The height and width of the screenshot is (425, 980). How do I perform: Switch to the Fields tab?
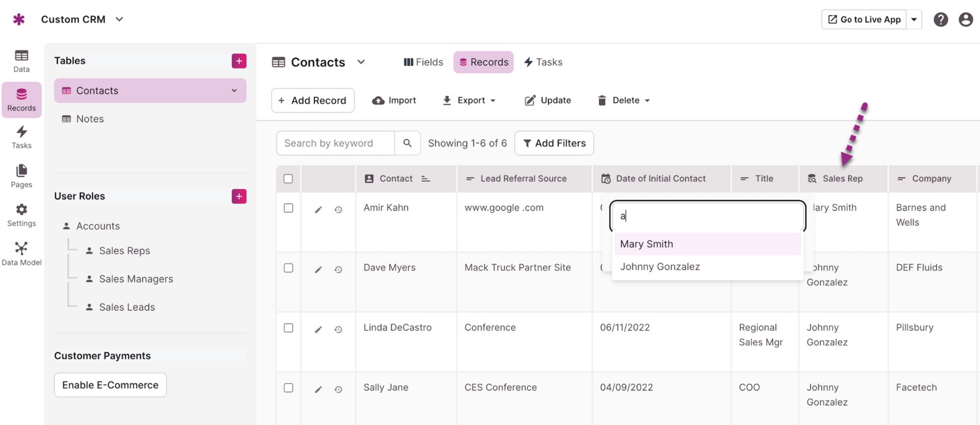[423, 62]
